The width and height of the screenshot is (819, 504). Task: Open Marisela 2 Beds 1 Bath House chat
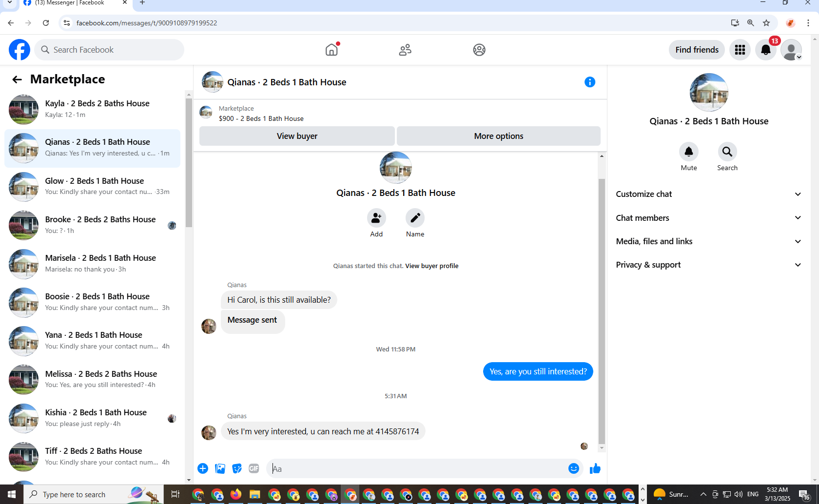(93, 264)
